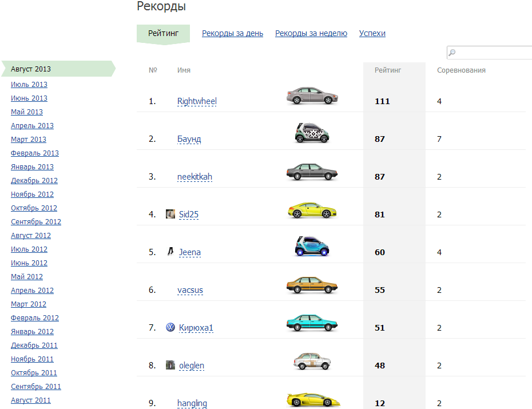Open Рекорды за неделю tab
The width and height of the screenshot is (532, 409).
pos(311,33)
